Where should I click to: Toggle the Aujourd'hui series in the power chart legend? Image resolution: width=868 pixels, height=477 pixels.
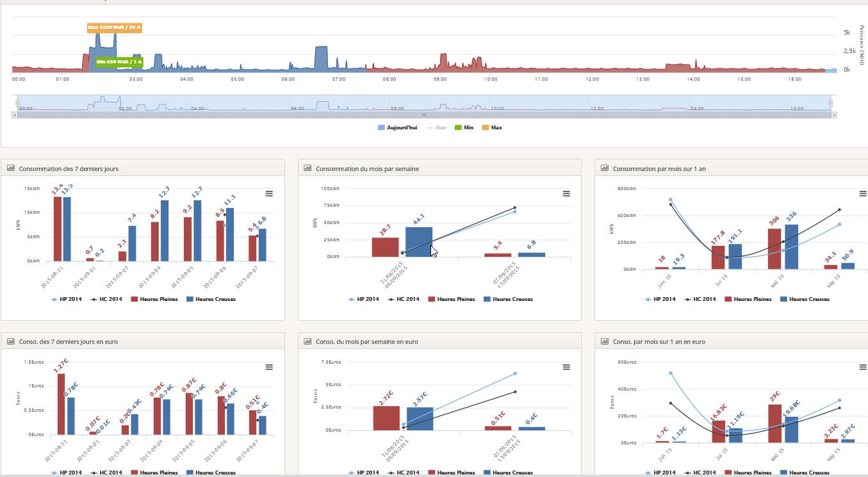pos(398,127)
